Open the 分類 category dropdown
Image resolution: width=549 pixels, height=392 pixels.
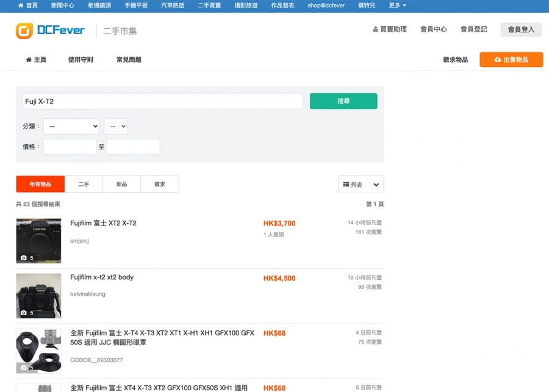point(71,126)
